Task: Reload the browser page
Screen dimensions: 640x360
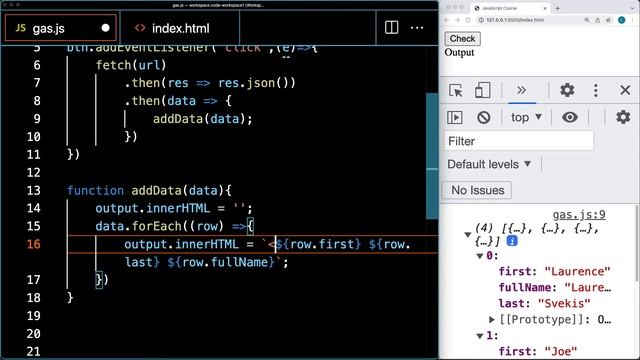Action: click(468, 20)
